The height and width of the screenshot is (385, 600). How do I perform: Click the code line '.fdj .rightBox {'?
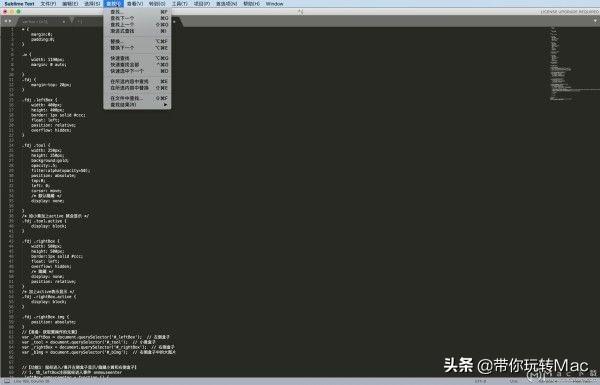point(41,241)
